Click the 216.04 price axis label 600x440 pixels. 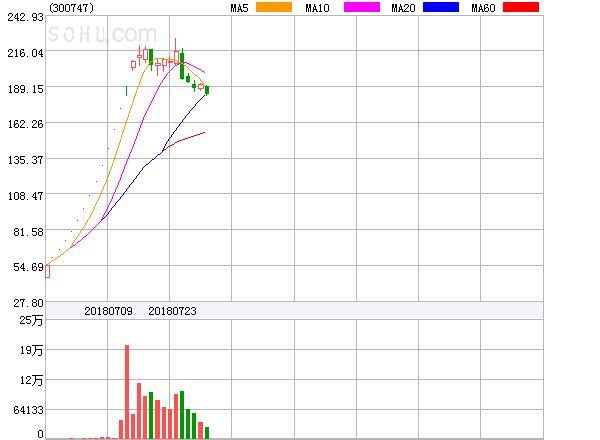click(x=26, y=53)
